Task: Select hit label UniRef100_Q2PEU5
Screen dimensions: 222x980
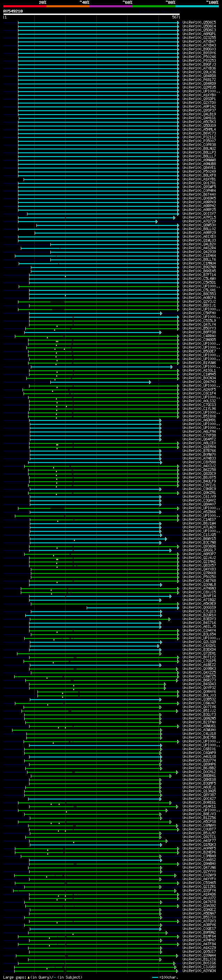Action: coord(199,88)
